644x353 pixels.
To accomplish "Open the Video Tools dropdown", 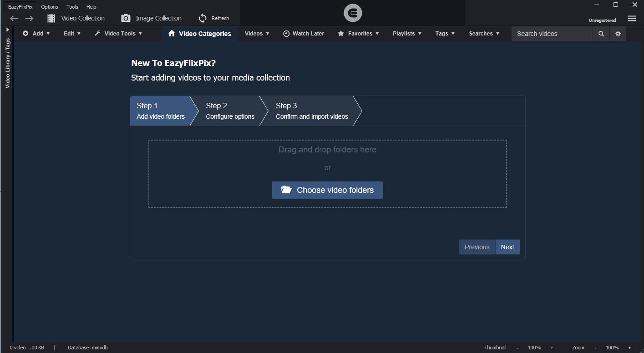I will tap(118, 34).
